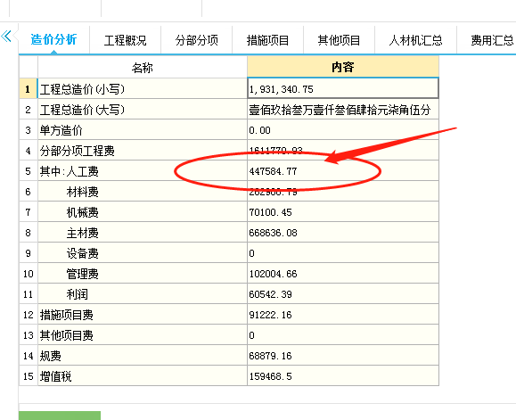Select the 材料费 name cell
Viewport: 516px width, 420px height.
pos(143,192)
